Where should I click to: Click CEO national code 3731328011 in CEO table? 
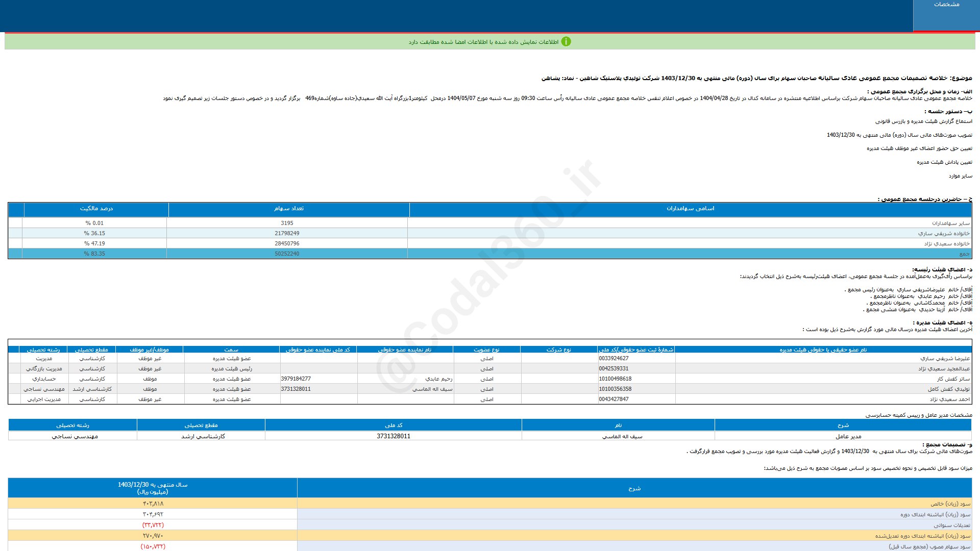(394, 436)
